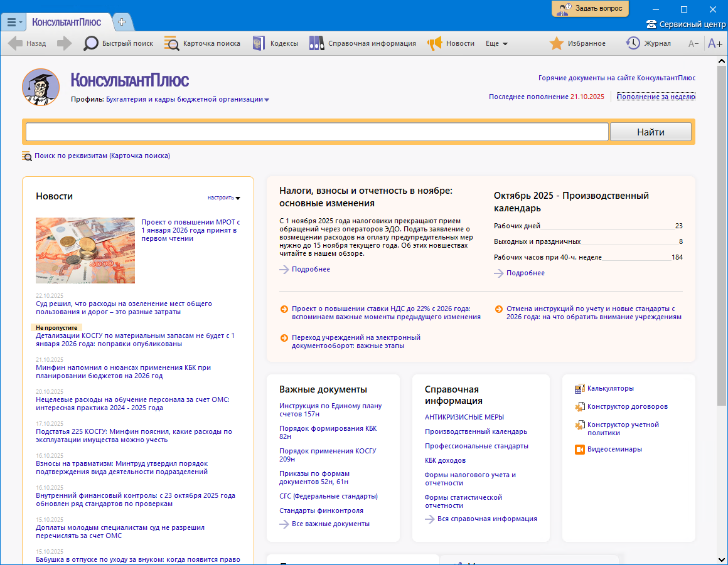Screen dimensions: 728x565
Task: Open Справочная информация toolbar icon
Action: (316, 43)
